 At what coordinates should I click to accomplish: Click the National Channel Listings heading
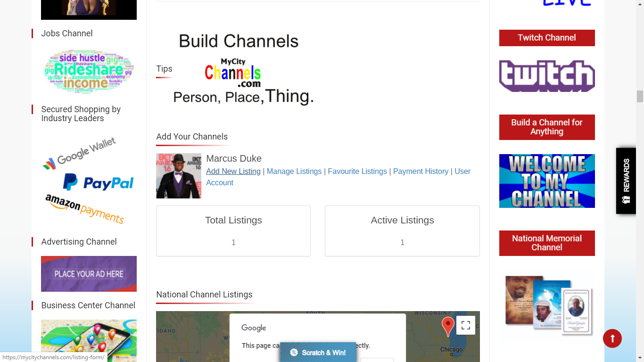pos(204,295)
